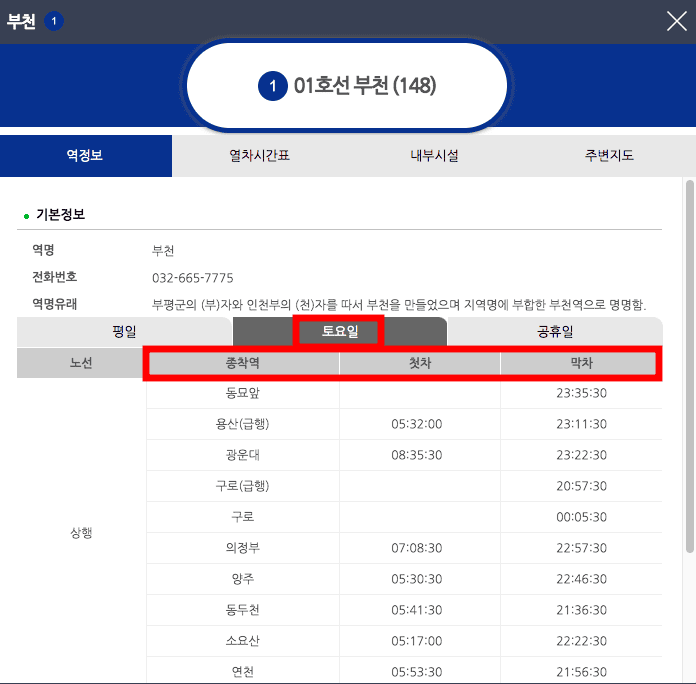
Task: Click the 동두천 destination cell
Action: coord(243,610)
